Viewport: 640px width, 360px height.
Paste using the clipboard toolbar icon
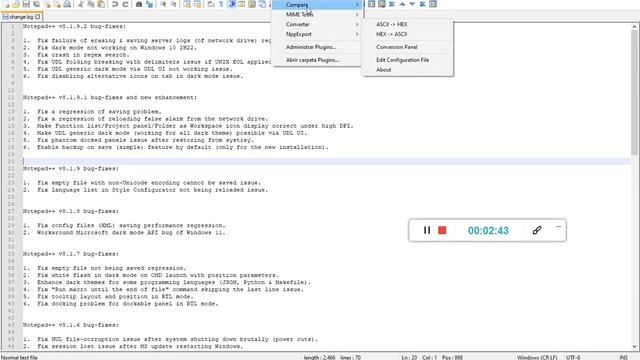coord(101,4)
